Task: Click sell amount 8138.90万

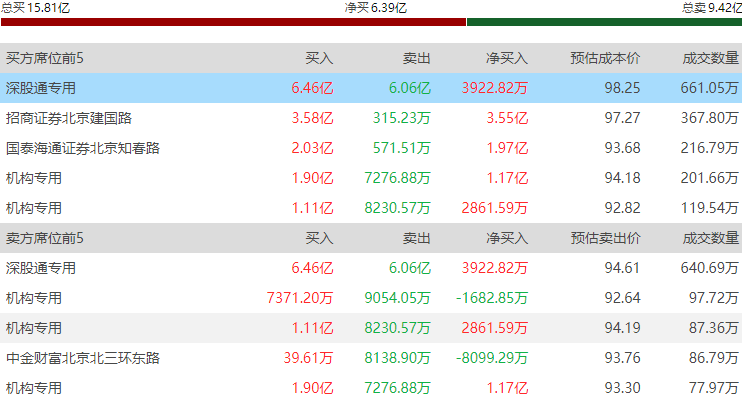Action: 397,358
